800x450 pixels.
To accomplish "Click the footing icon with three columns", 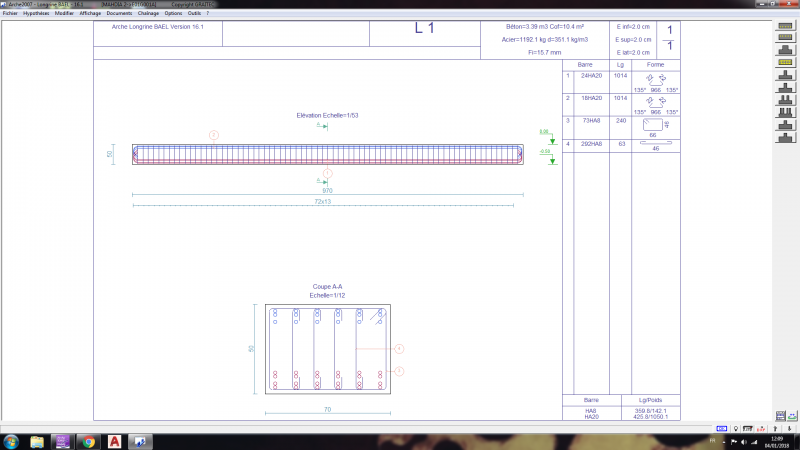I will (x=785, y=112).
